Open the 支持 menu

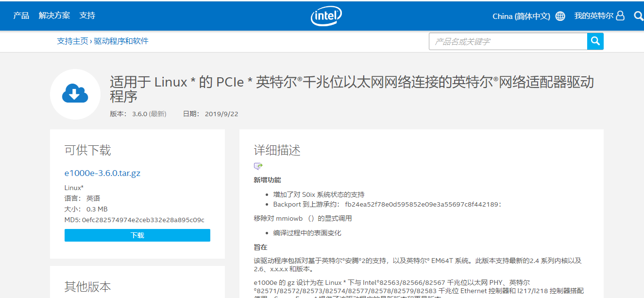(87, 16)
